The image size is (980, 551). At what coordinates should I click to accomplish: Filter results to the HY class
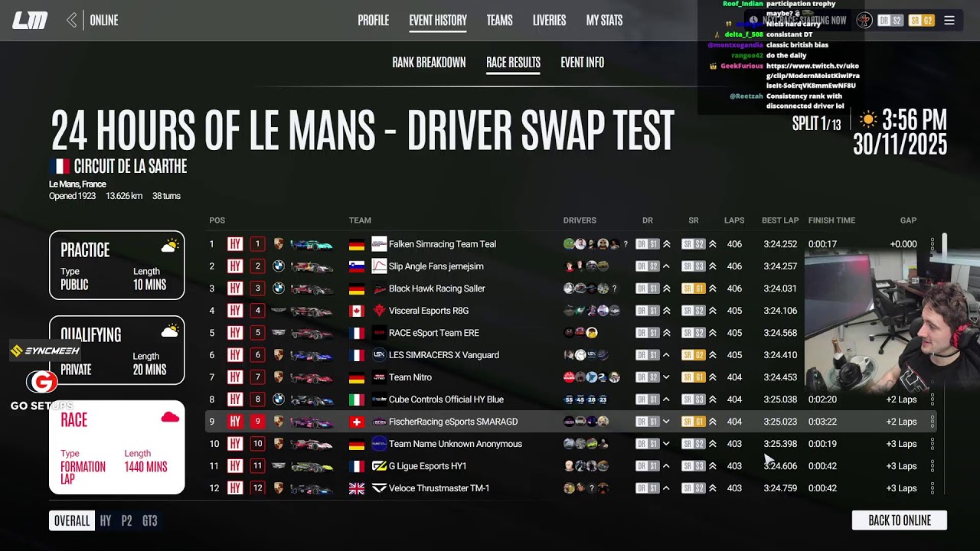click(x=106, y=520)
